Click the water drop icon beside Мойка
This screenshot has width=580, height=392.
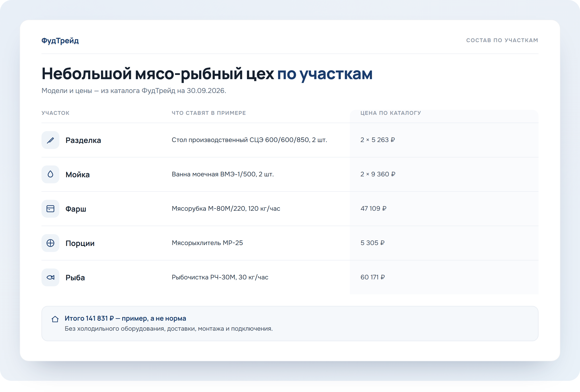[50, 174]
